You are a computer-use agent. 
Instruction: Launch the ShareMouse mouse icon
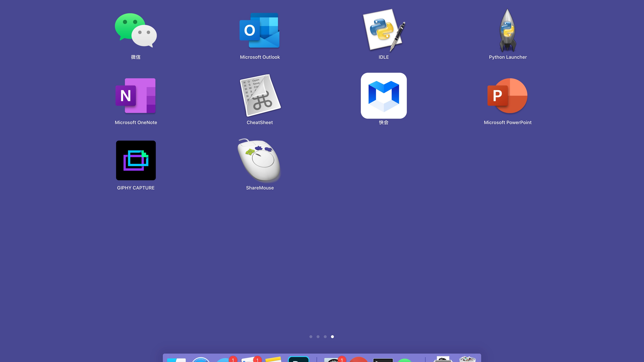click(x=259, y=160)
